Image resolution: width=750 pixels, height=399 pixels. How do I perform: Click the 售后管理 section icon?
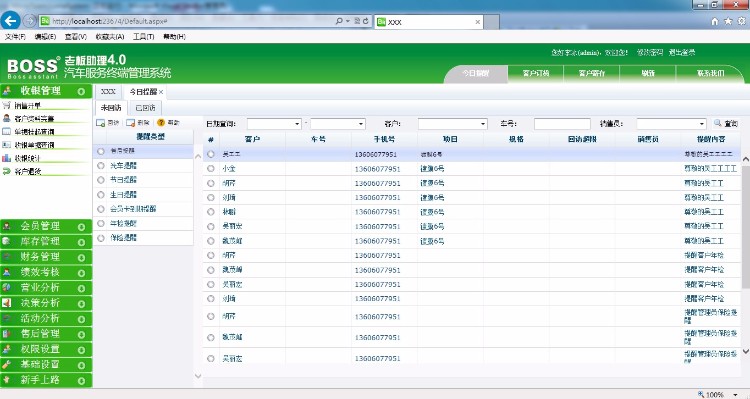click(7, 333)
